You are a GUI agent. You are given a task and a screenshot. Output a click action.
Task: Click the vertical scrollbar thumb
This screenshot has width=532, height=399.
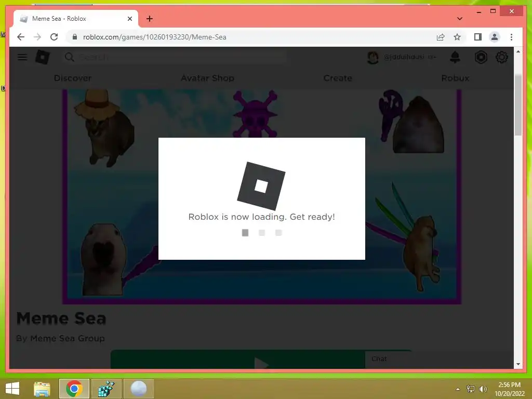coord(518,105)
